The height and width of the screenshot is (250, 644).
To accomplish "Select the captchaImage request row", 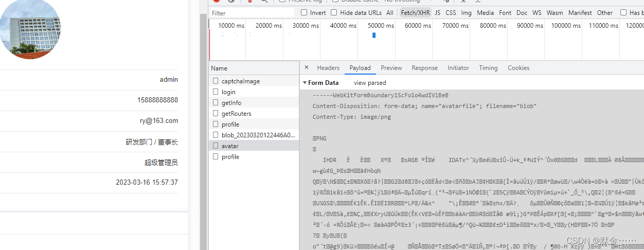I will (x=254, y=81).
